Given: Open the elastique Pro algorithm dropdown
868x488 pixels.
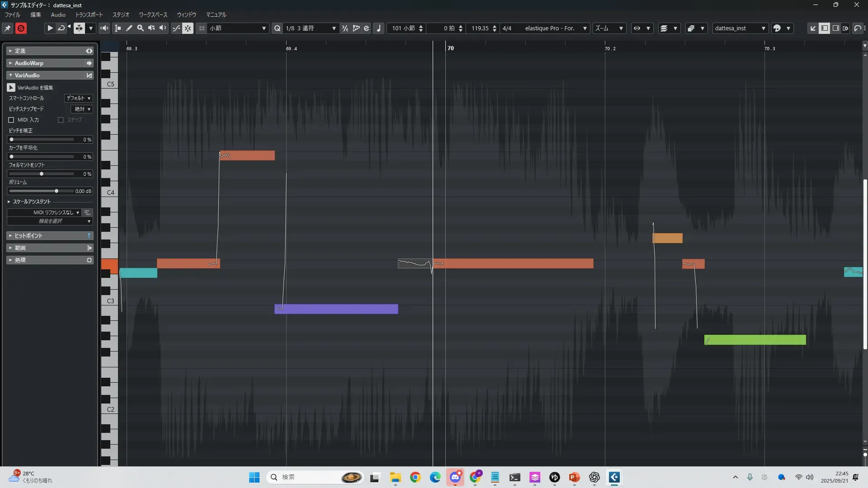Looking at the screenshot, I should [x=555, y=28].
